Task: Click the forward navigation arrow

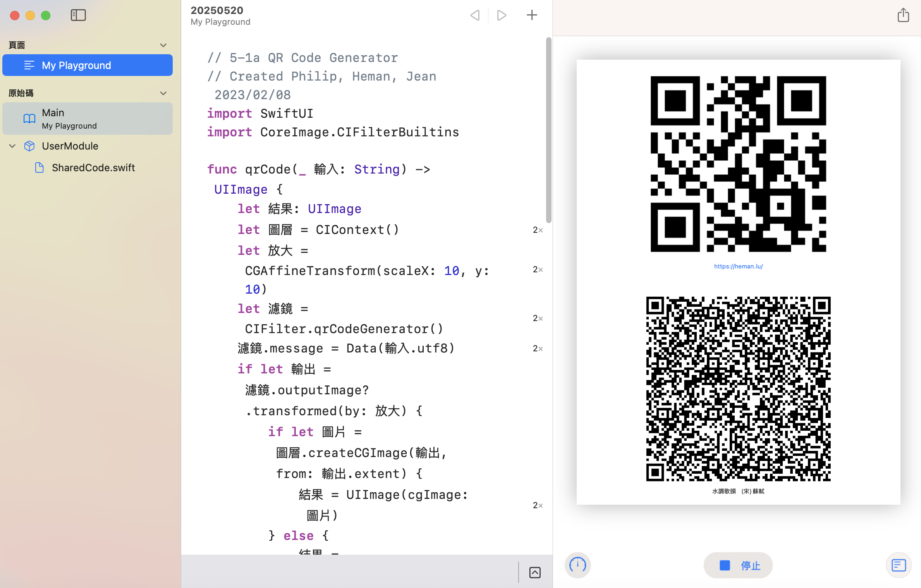Action: (x=502, y=15)
